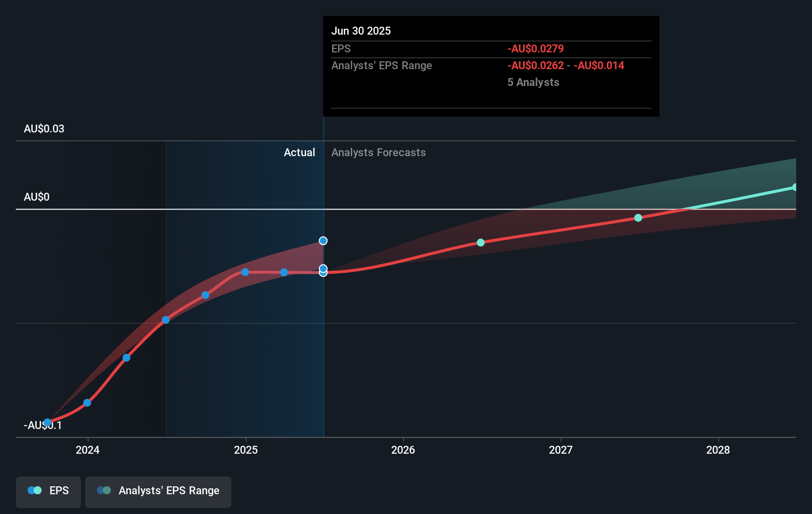Screen dimensions: 812x514
Task: Switch to the Analysts Forecasts section
Action: click(x=378, y=152)
